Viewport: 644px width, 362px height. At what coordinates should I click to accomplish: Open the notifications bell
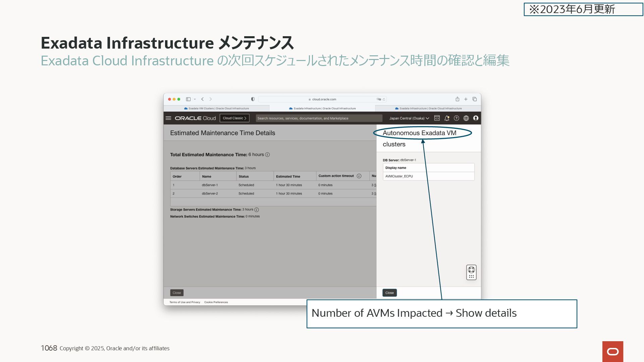pyautogui.click(x=447, y=118)
